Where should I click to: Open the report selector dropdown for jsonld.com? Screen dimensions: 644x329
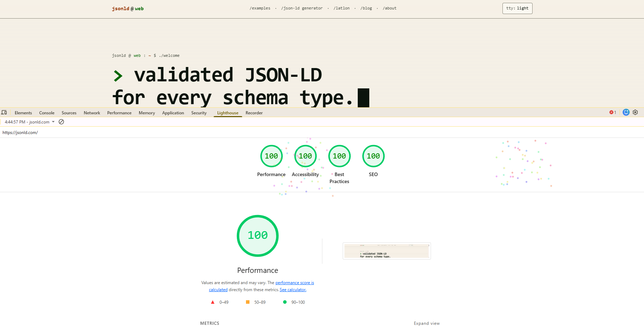click(x=30, y=122)
